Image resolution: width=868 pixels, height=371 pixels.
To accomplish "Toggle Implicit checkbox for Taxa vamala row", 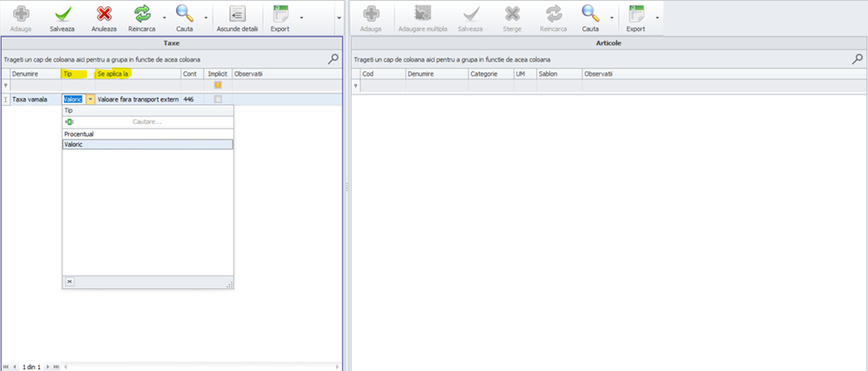I will pyautogui.click(x=218, y=100).
